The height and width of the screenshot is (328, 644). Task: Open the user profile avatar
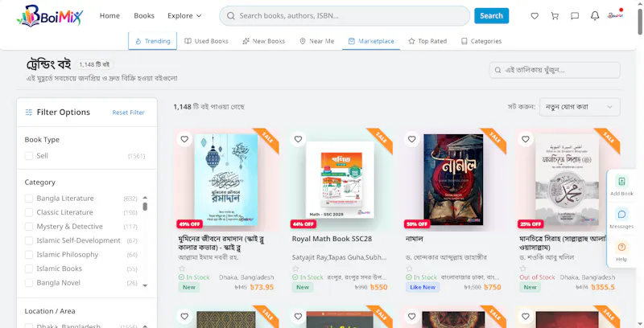(615, 15)
